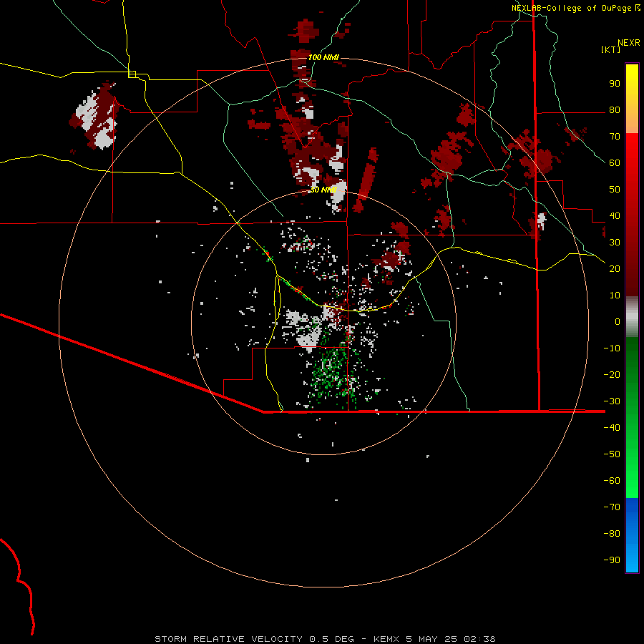The height and width of the screenshot is (644, 644).
Task: Click the gray zero-velocity segment of color bar
Action: (x=632, y=317)
